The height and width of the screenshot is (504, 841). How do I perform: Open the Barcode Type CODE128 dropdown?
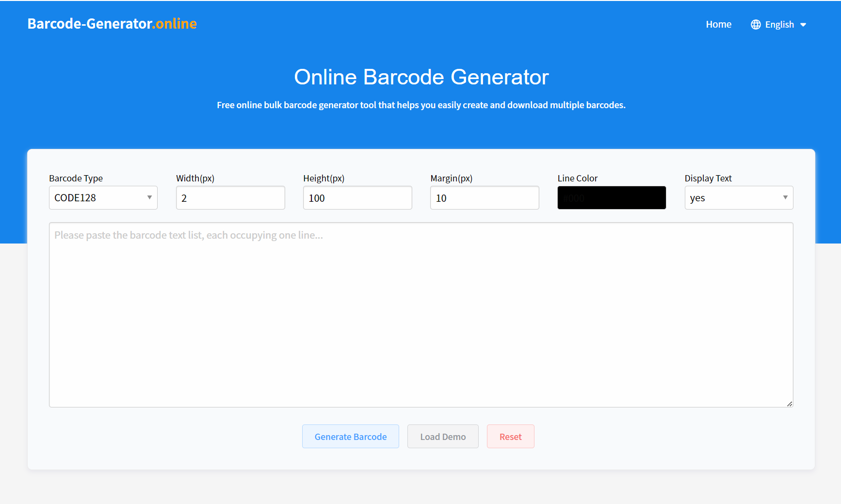click(x=103, y=198)
